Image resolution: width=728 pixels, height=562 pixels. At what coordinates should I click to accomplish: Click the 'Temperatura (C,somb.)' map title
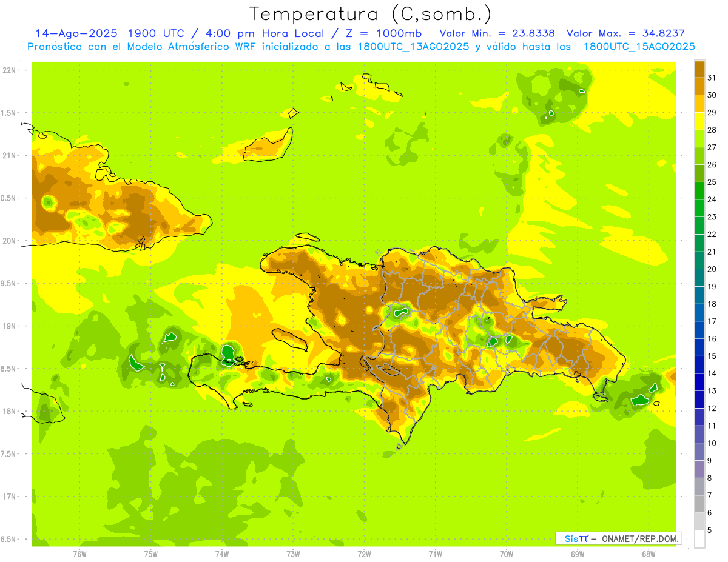tap(371, 14)
